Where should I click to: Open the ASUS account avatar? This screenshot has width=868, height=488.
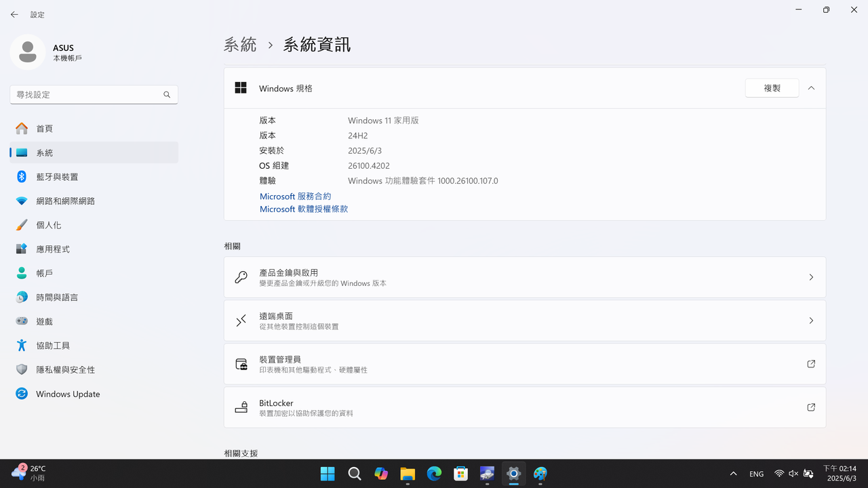coord(28,52)
